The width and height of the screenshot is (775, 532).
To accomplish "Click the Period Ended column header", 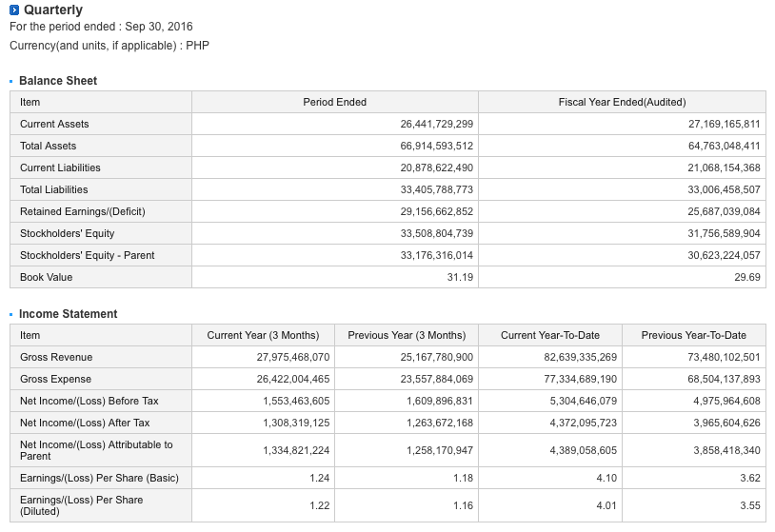I will point(334,102).
